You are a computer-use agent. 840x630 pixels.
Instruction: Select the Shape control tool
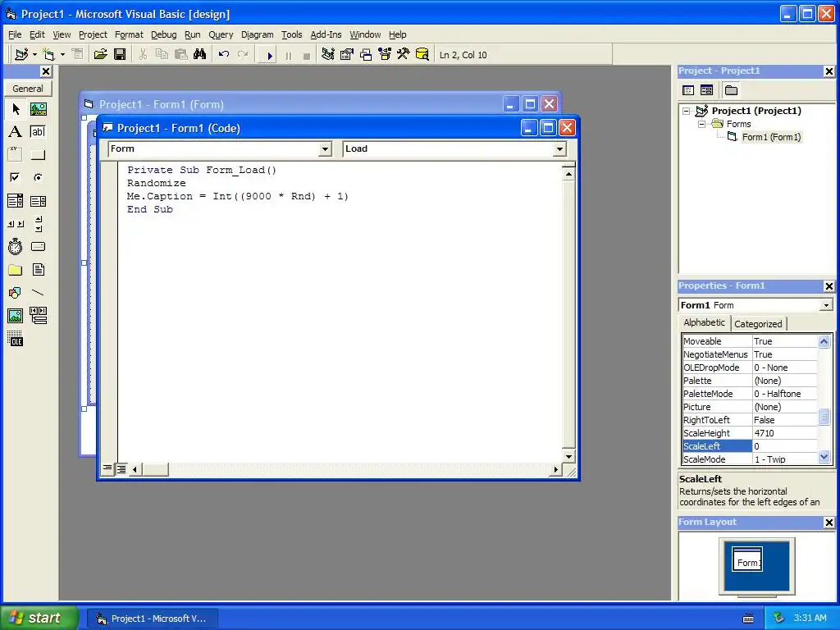coord(16,293)
